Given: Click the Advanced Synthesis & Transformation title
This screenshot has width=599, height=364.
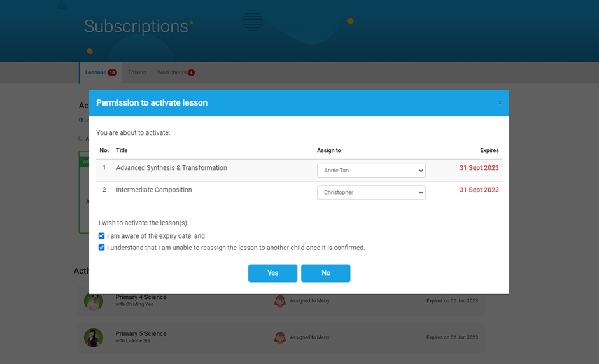Looking at the screenshot, I should [x=171, y=167].
